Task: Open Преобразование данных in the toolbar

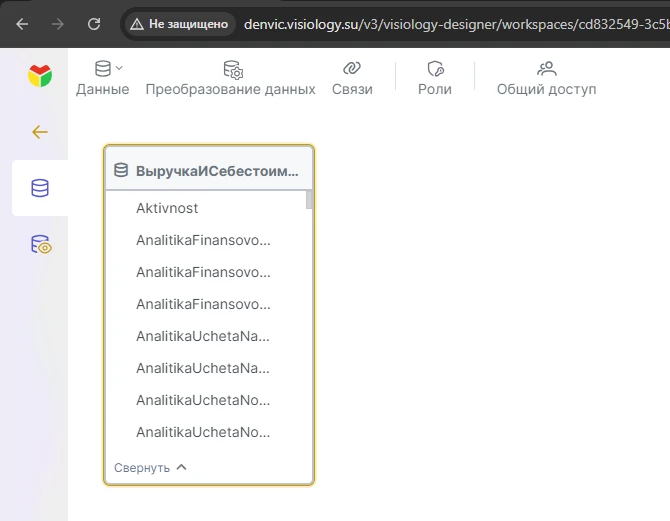Action: pos(230,78)
